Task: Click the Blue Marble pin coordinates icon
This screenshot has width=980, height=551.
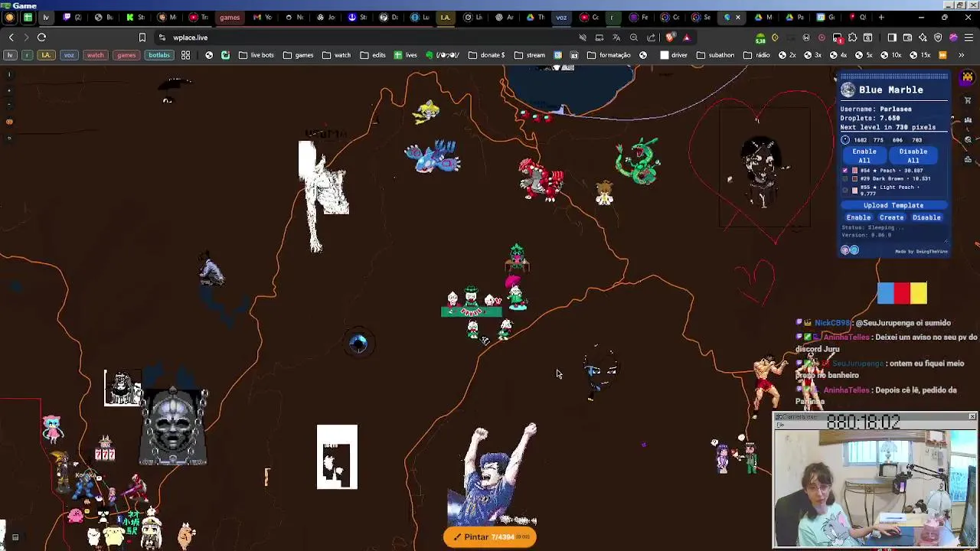Action: (x=845, y=140)
